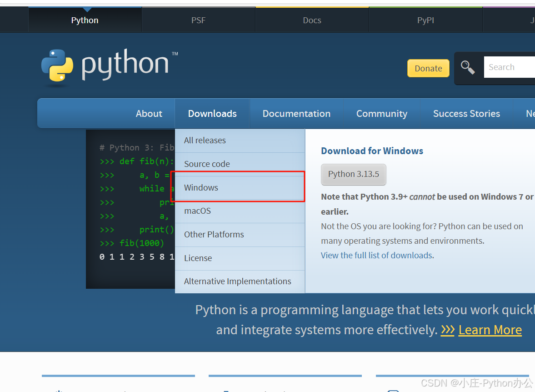Open the All releases entry
The width and height of the screenshot is (535, 392).
205,140
